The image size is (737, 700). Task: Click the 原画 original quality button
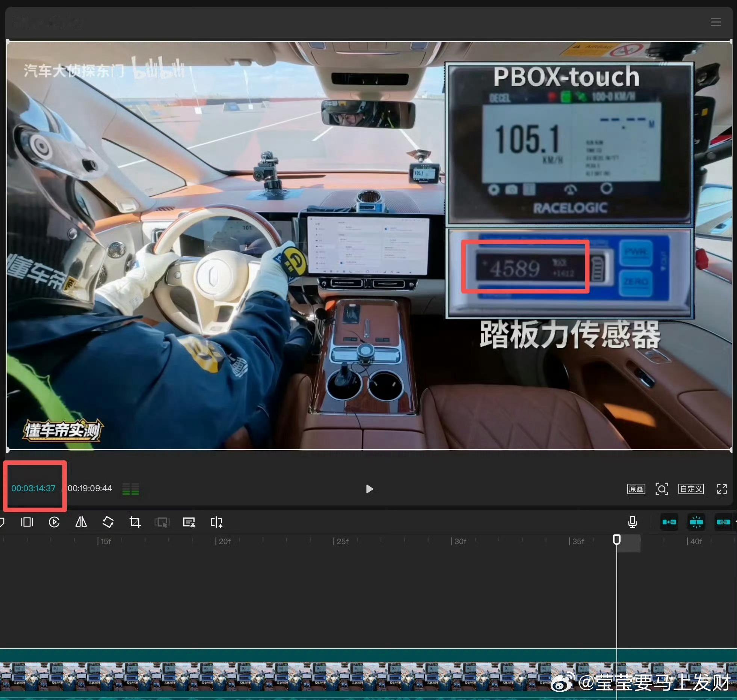coord(636,489)
